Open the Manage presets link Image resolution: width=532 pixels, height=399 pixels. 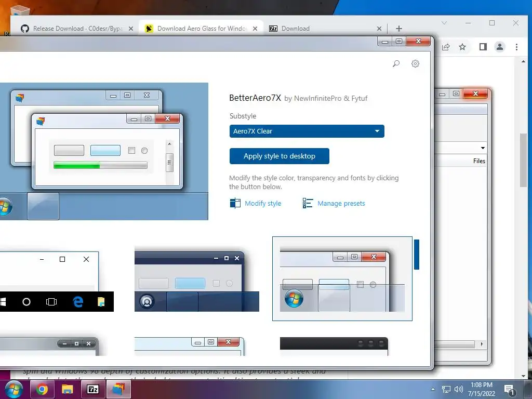341,203
